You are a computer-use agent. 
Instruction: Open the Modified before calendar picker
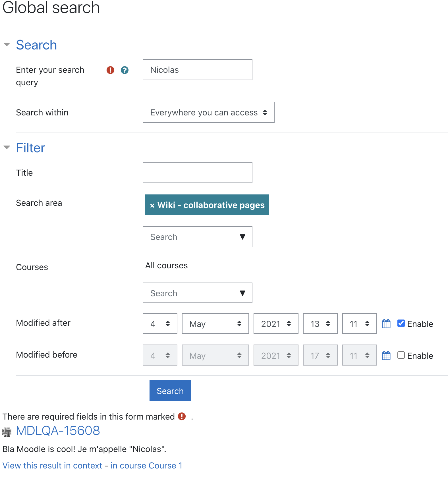(386, 356)
